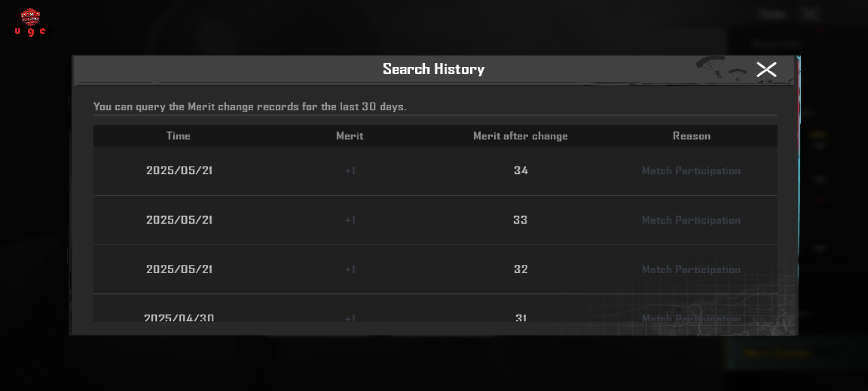Click the merit-after-change value 31
The image size is (868, 391).
pyautogui.click(x=521, y=318)
